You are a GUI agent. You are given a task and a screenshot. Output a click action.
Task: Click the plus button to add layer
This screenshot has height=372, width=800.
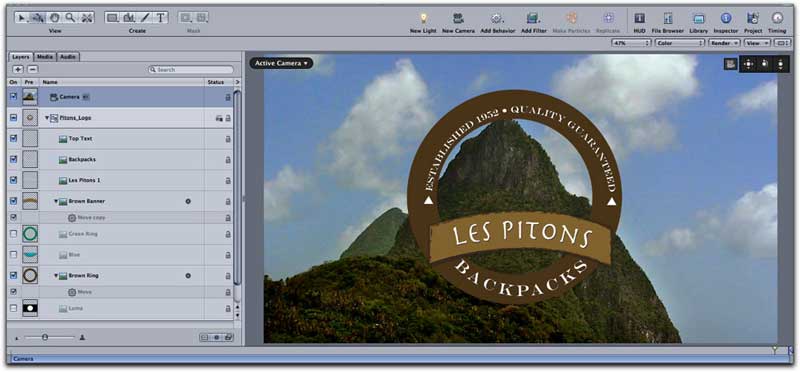click(x=18, y=69)
